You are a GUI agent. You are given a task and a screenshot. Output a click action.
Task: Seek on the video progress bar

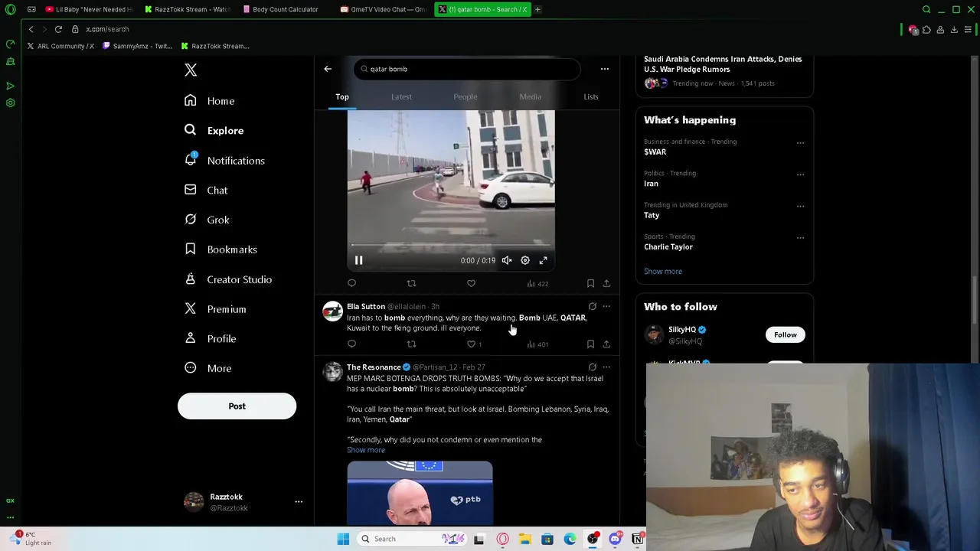[x=451, y=245]
